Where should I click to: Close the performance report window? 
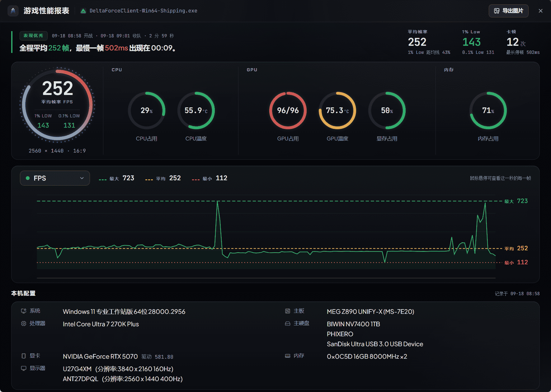[x=540, y=11]
